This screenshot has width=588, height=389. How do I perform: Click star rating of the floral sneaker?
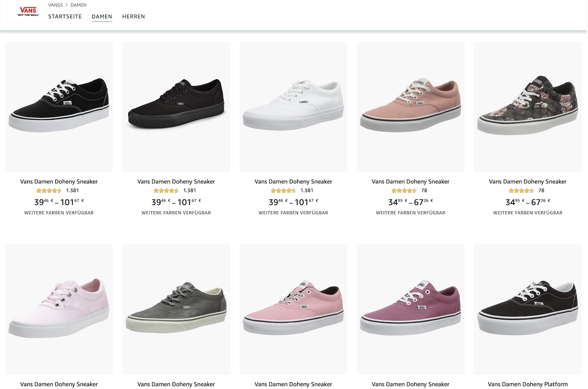tap(521, 191)
